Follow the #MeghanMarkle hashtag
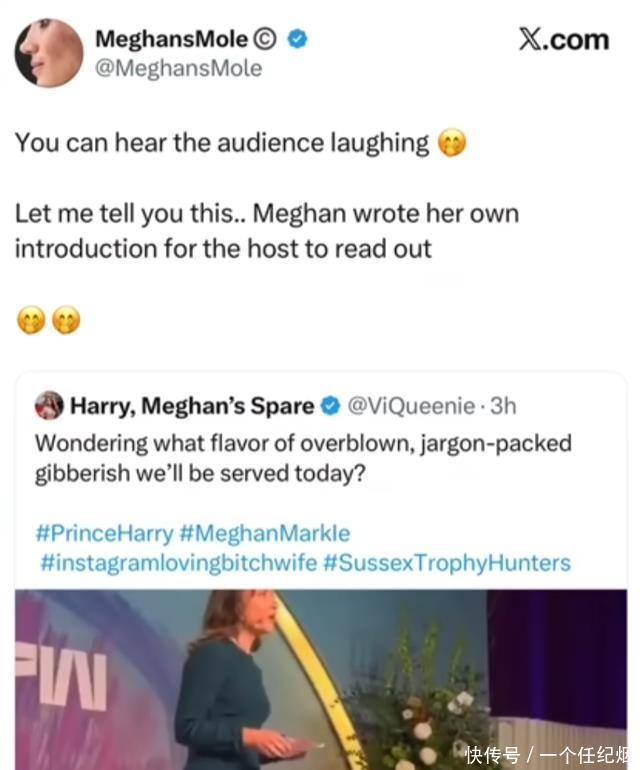 click(265, 532)
